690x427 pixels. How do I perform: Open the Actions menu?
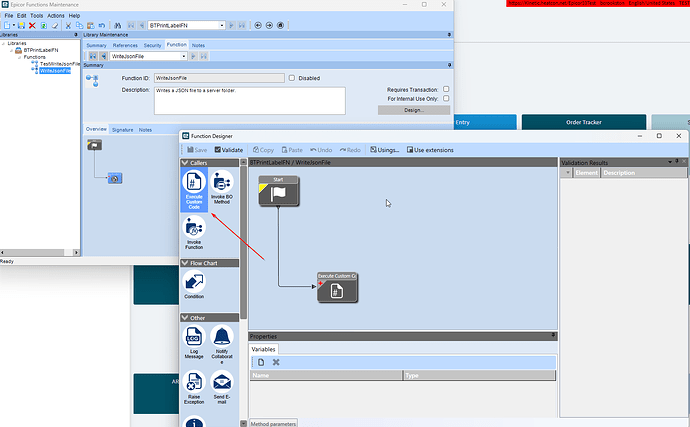56,15
